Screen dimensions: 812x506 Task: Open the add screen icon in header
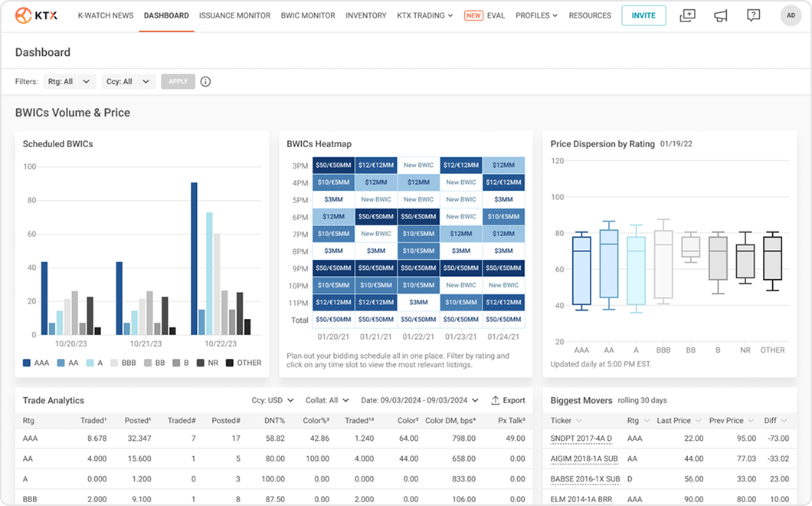(687, 15)
